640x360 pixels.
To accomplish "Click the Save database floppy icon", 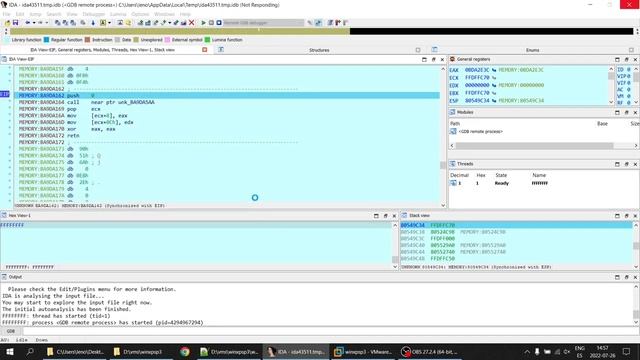I will tap(15, 23).
